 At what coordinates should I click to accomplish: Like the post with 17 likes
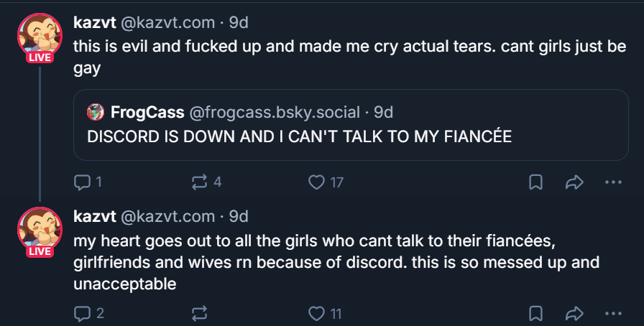316,182
